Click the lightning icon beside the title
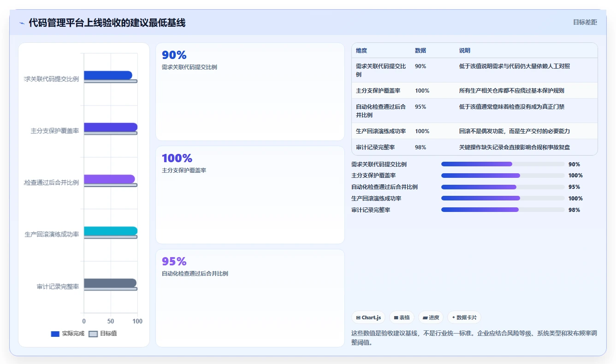The width and height of the screenshot is (616, 364). (22, 23)
